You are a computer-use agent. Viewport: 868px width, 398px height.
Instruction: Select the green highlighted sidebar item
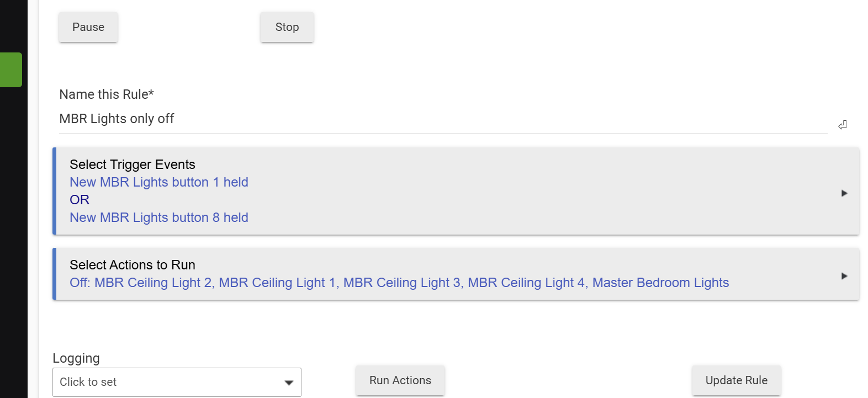click(11, 70)
